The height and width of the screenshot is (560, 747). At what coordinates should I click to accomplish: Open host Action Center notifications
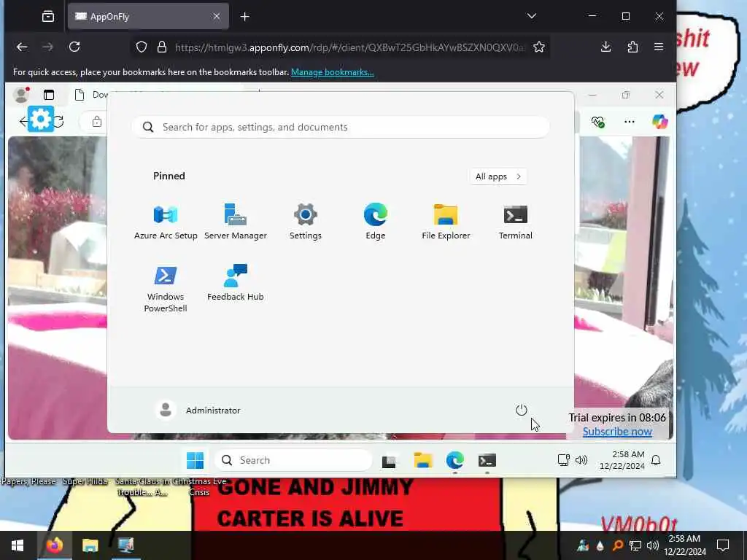click(723, 545)
